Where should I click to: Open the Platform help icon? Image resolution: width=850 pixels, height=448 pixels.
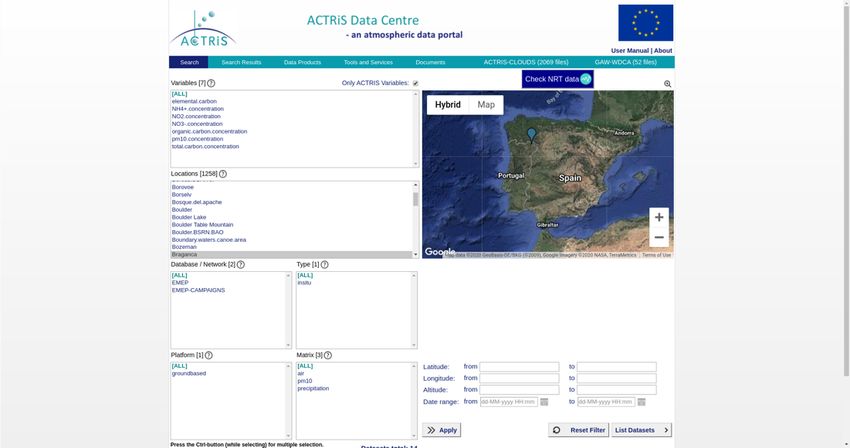pos(209,355)
